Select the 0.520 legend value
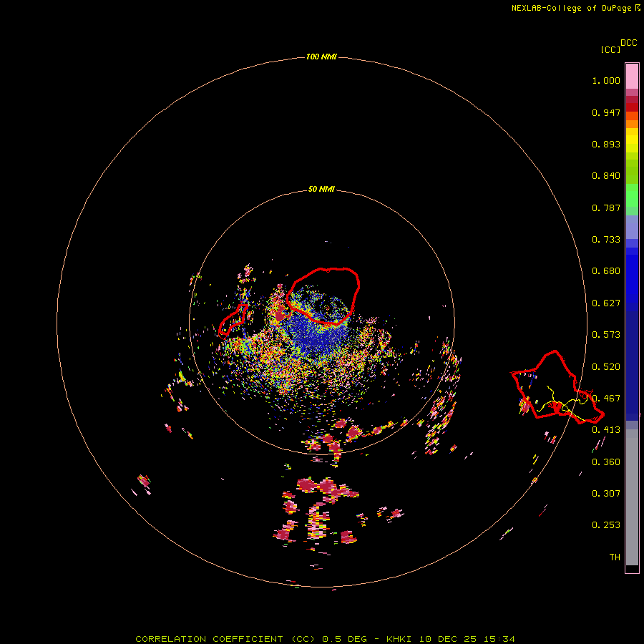 [x=606, y=367]
